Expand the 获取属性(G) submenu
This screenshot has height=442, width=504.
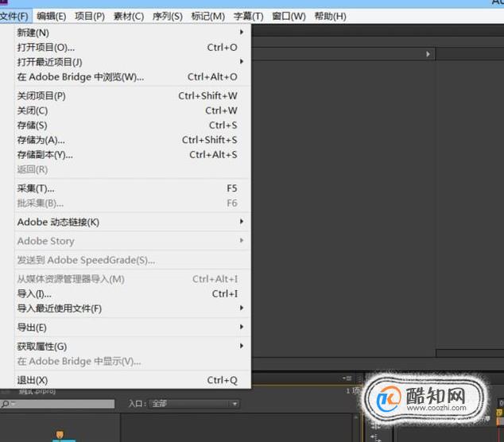click(133, 346)
